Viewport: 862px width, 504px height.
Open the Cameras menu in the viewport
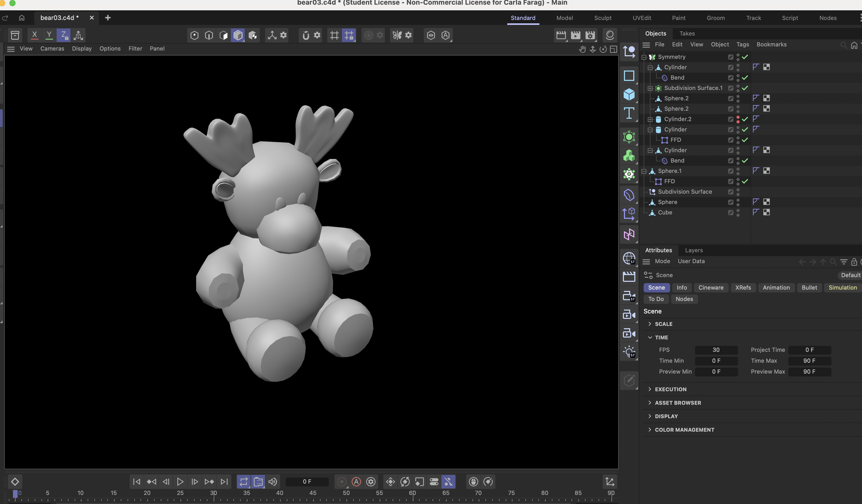coord(52,48)
